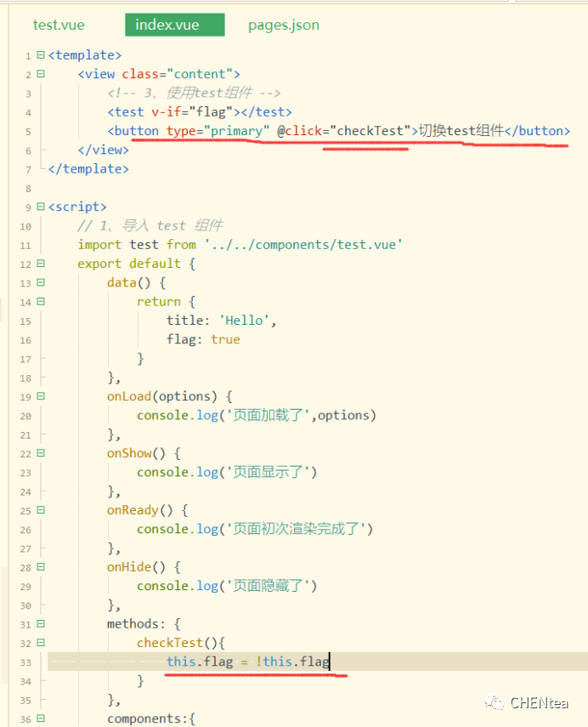588x727 pixels.
Task: Click the closing </view> tag on line 6
Action: (103, 150)
